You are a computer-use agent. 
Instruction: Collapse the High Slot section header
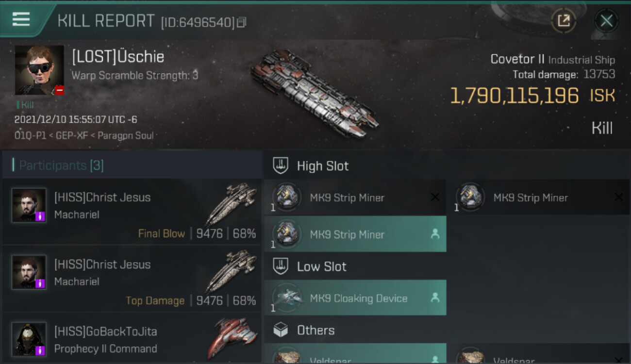(447, 166)
